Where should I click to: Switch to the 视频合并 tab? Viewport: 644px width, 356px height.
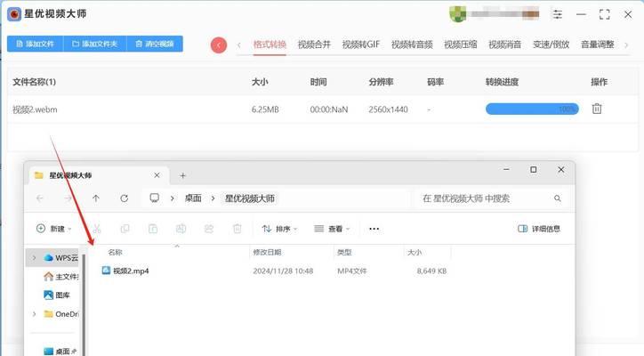pyautogui.click(x=314, y=44)
